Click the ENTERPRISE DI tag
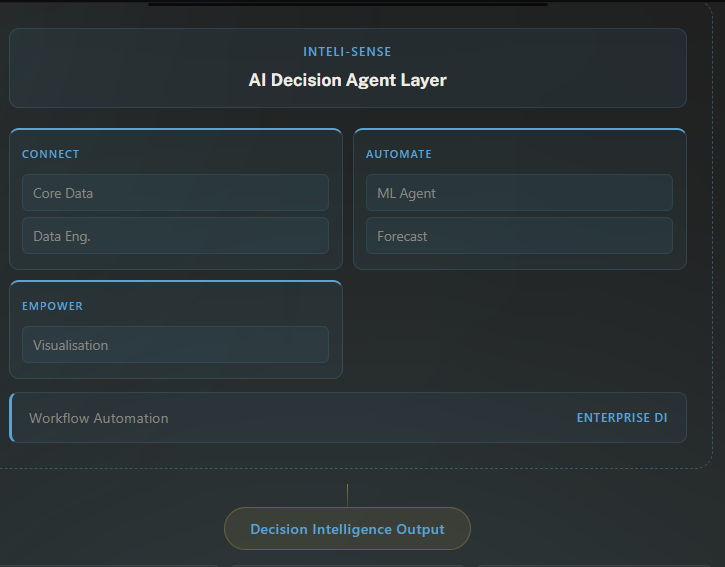This screenshot has height=567, width=725. click(x=622, y=418)
